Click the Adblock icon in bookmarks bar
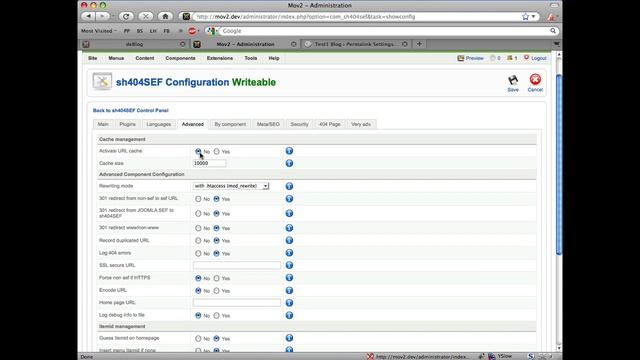The width and height of the screenshot is (640, 360). point(192,31)
